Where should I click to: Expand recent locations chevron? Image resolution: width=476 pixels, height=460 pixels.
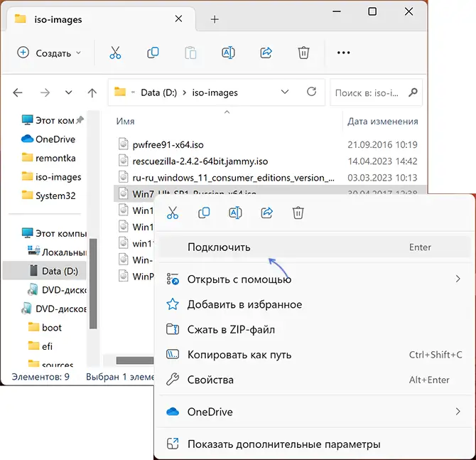tap(69, 92)
